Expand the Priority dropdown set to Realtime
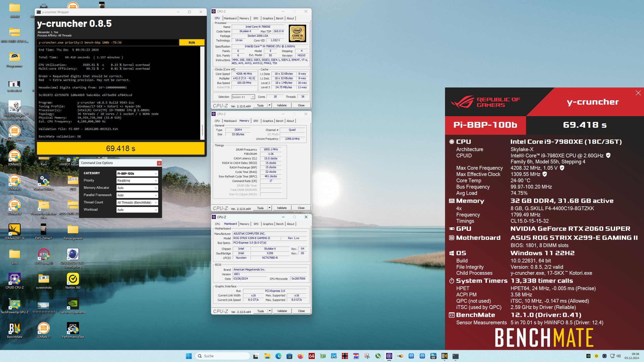The height and width of the screenshot is (362, 644). tap(137, 181)
